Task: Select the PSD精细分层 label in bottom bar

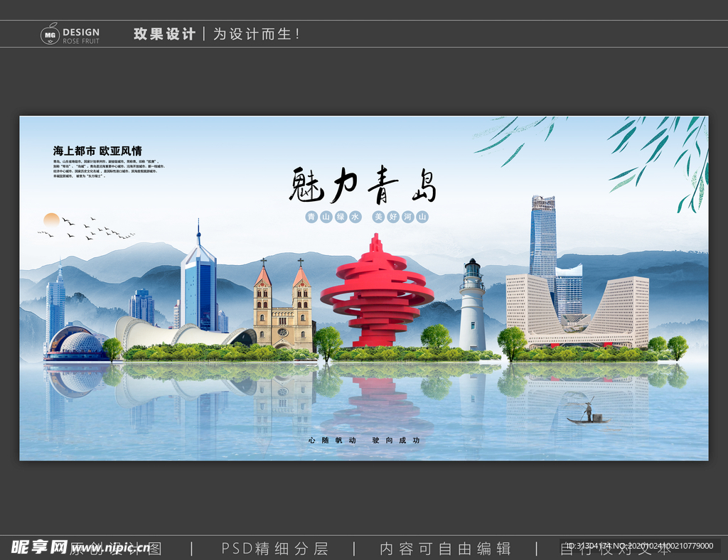Action: pos(274,547)
